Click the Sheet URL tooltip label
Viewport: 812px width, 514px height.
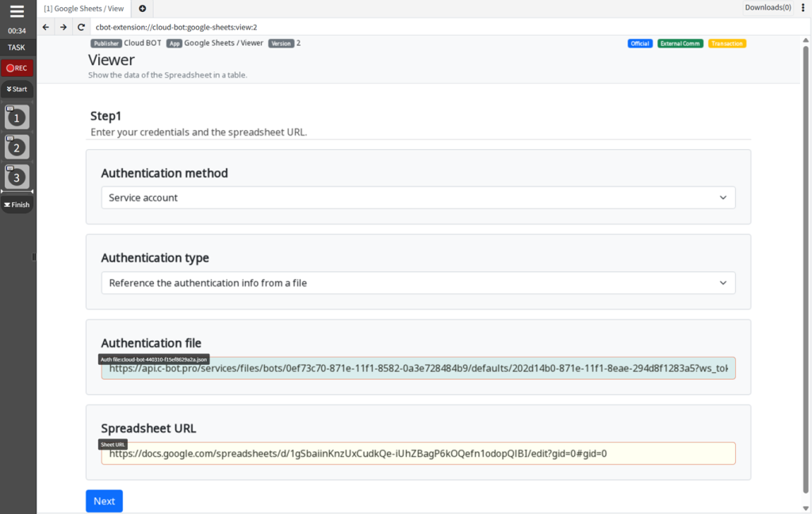[x=113, y=444]
